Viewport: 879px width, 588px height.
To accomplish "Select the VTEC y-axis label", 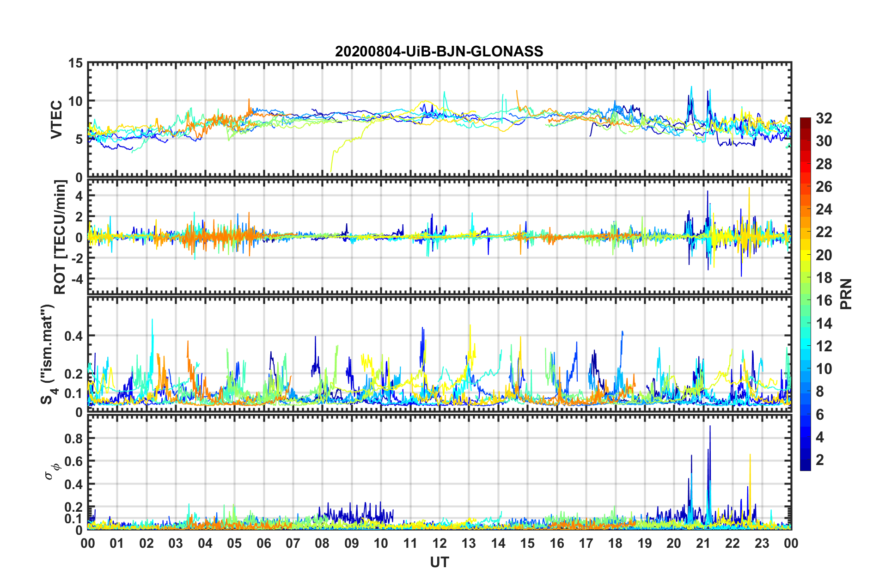I will click(56, 119).
